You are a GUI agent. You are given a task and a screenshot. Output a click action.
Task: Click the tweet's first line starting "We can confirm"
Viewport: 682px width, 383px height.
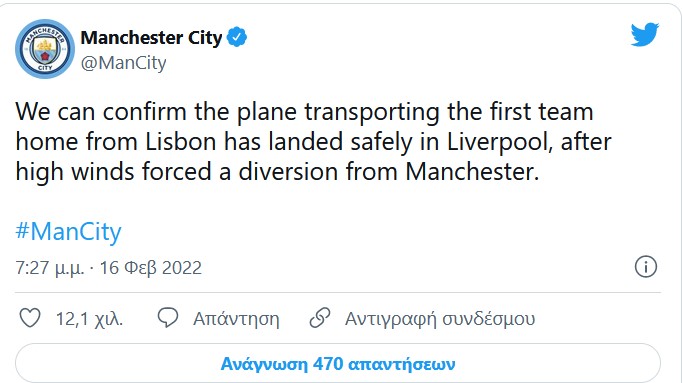tap(304, 112)
